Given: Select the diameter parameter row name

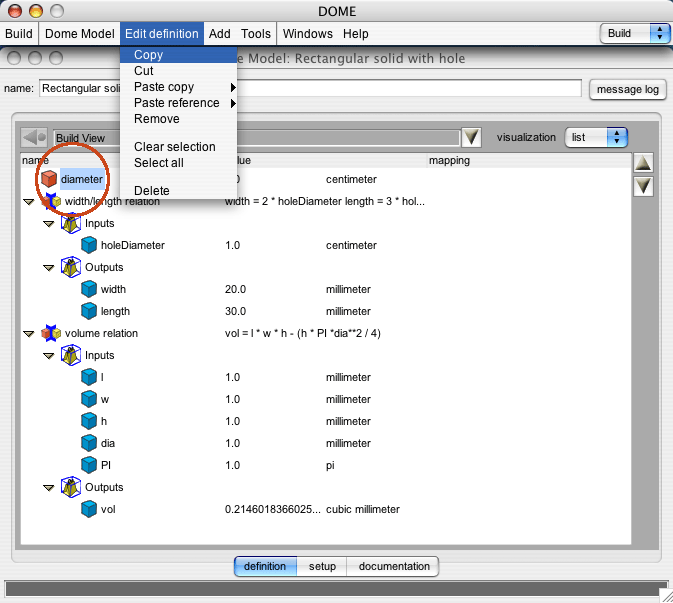Looking at the screenshot, I should click(x=82, y=179).
